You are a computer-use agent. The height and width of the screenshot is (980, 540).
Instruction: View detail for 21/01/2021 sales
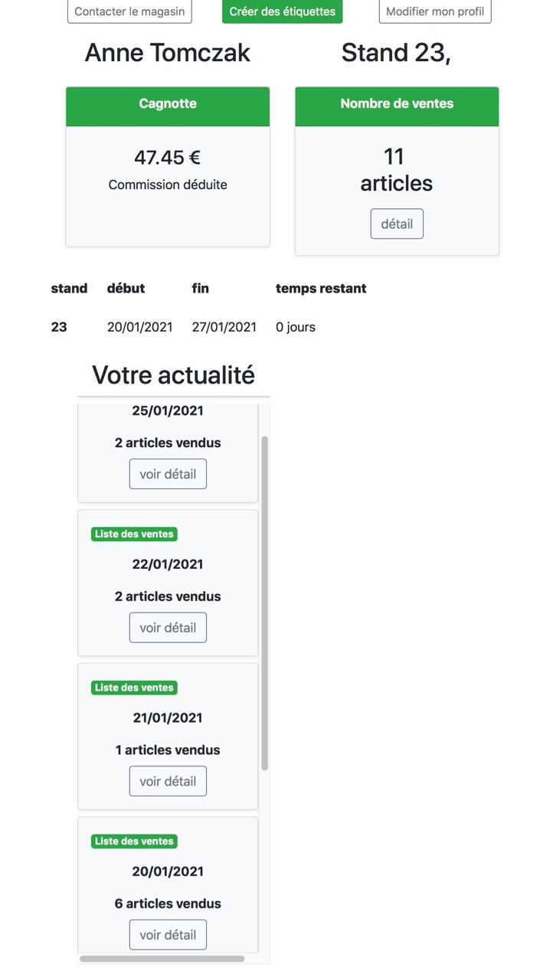click(x=168, y=781)
